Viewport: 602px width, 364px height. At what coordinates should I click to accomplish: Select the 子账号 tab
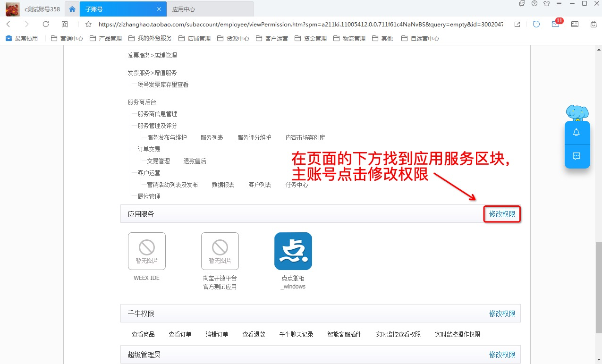tap(123, 9)
